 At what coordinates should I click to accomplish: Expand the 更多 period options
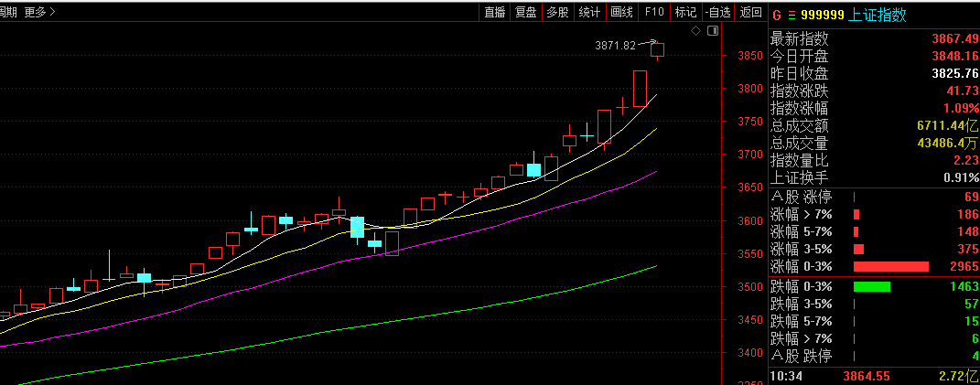(40, 12)
